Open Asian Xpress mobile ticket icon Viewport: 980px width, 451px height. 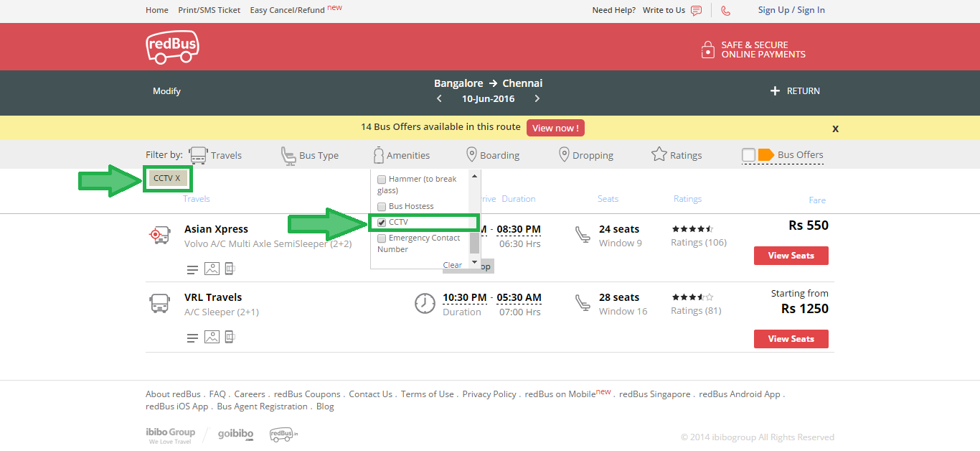(x=230, y=269)
